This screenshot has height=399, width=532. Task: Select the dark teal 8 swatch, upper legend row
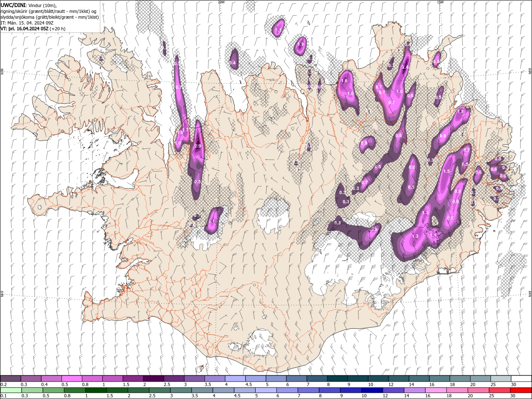pos(337,379)
